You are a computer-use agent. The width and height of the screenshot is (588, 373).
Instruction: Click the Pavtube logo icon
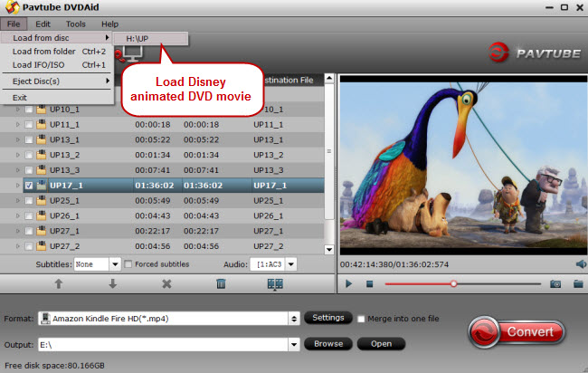(x=498, y=53)
